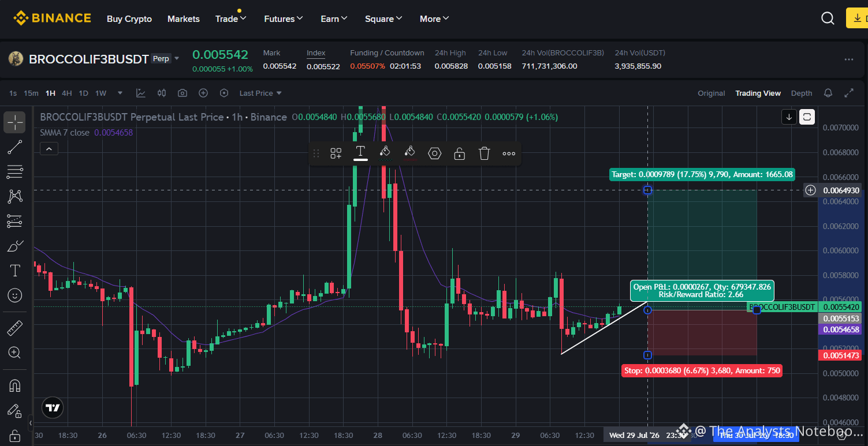868x446 pixels.
Task: Select the long position forecasting tool
Action: click(14, 222)
